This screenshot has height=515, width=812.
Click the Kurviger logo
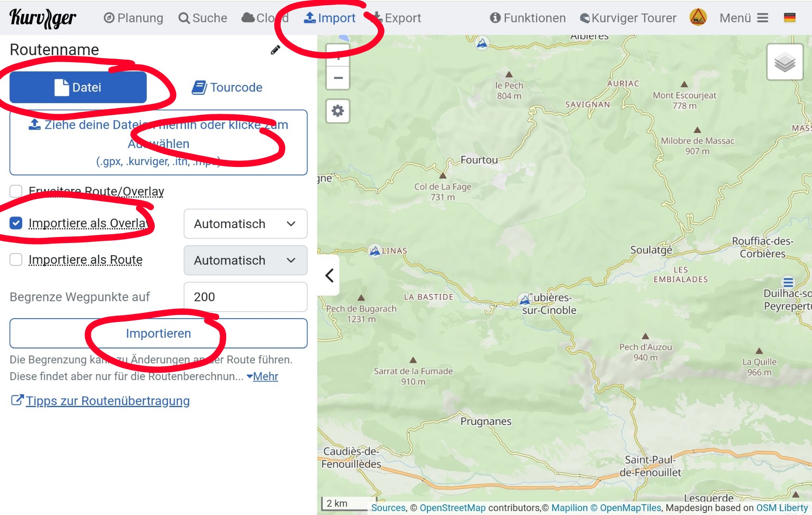pyautogui.click(x=43, y=18)
